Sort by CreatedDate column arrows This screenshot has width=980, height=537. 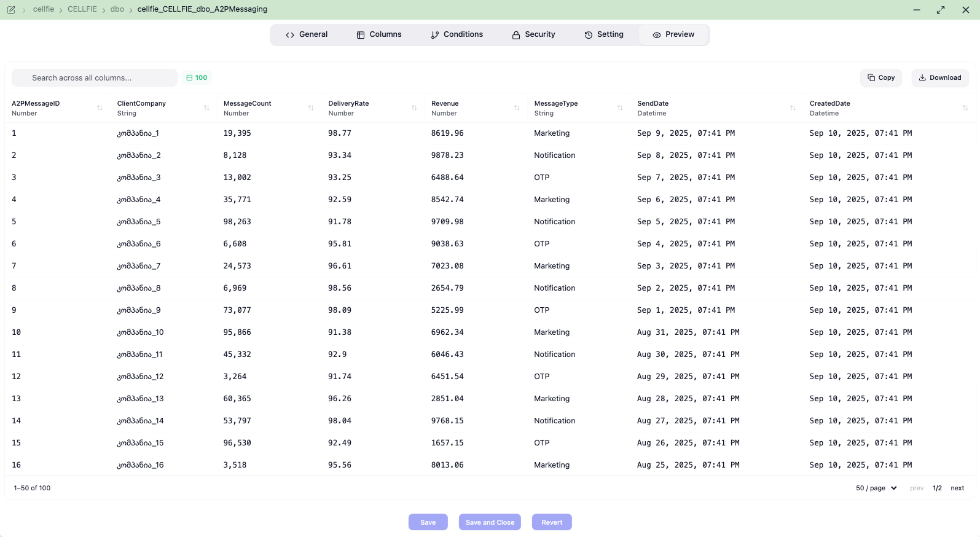pos(965,108)
